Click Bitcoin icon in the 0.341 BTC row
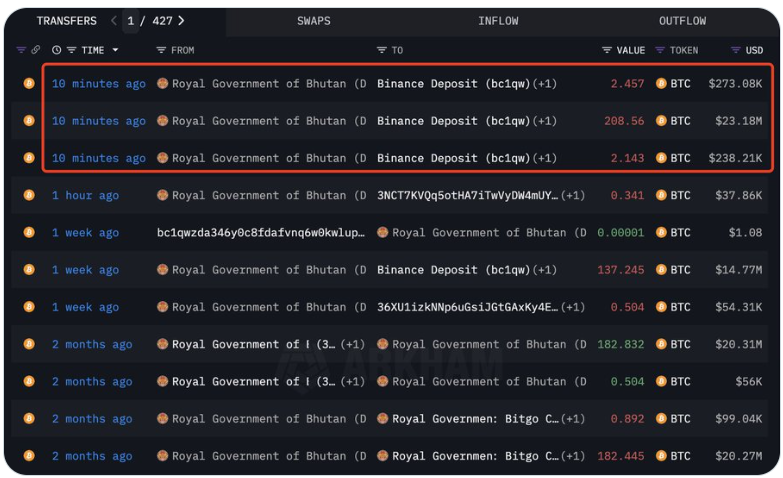This screenshot has height=478, width=783. (x=29, y=195)
